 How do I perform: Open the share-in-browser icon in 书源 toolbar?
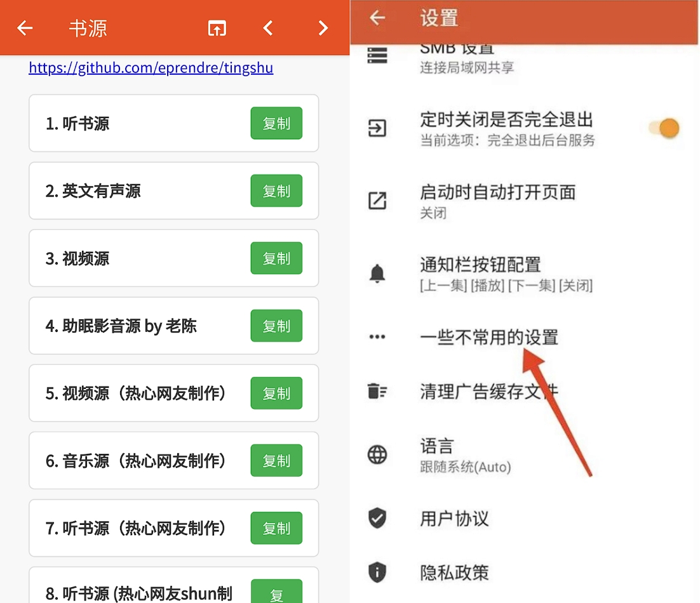click(x=216, y=28)
